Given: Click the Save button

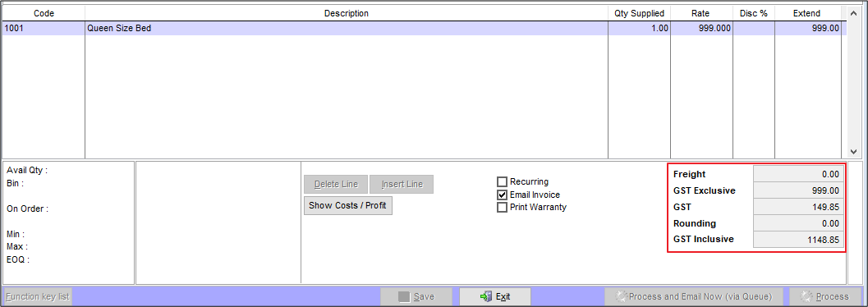Looking at the screenshot, I should [x=416, y=296].
